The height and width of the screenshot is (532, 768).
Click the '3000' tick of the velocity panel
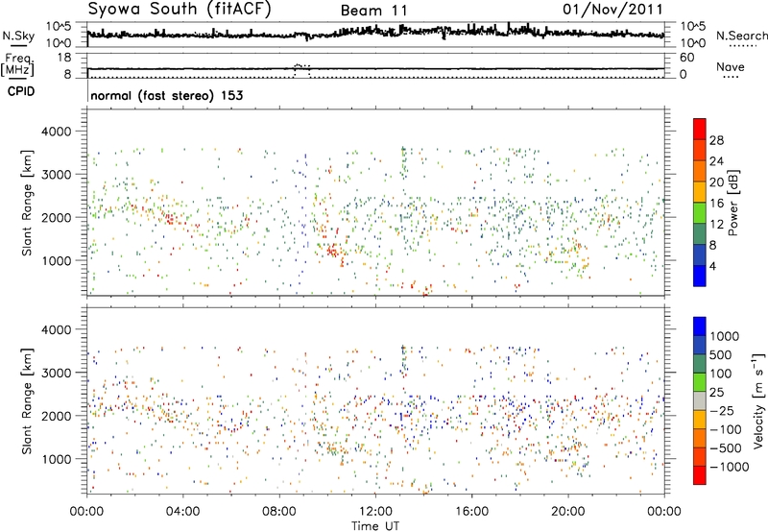pyautogui.click(x=57, y=373)
